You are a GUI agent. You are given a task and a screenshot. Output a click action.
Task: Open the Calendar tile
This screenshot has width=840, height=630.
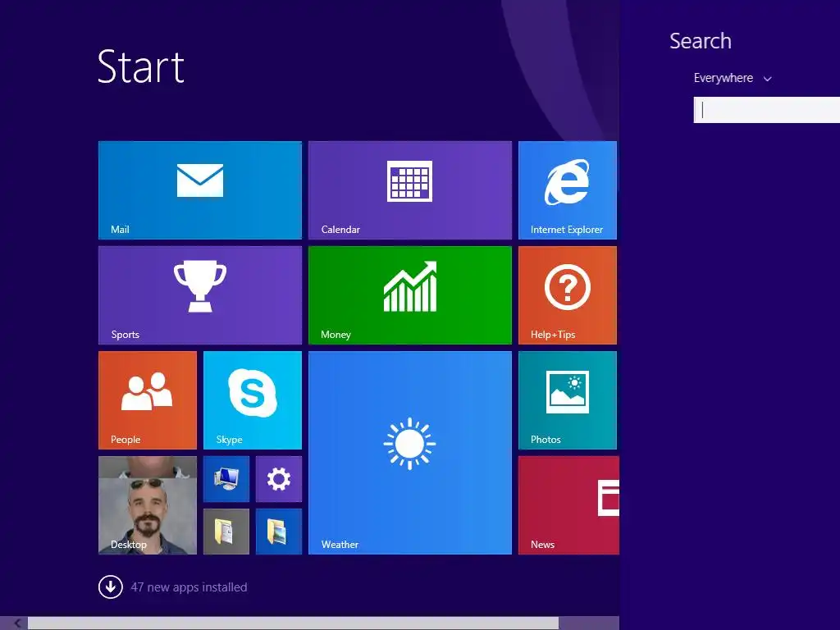pyautogui.click(x=410, y=190)
